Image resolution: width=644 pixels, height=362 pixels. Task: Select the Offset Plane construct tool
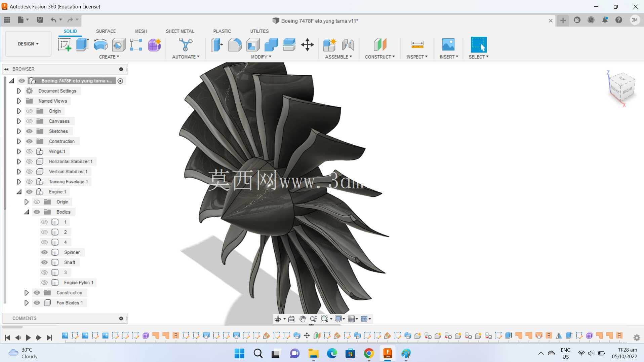(x=380, y=44)
